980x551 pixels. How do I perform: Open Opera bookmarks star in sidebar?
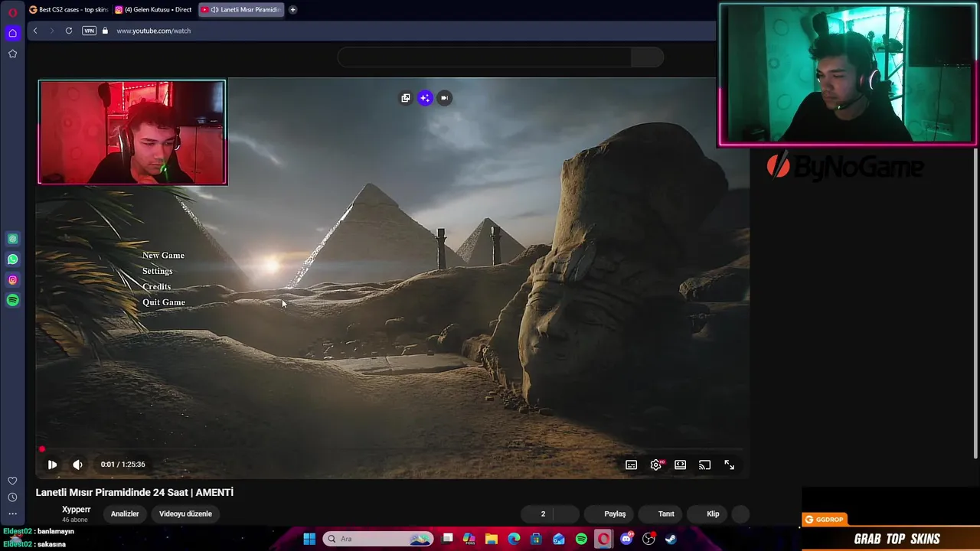[x=12, y=54]
